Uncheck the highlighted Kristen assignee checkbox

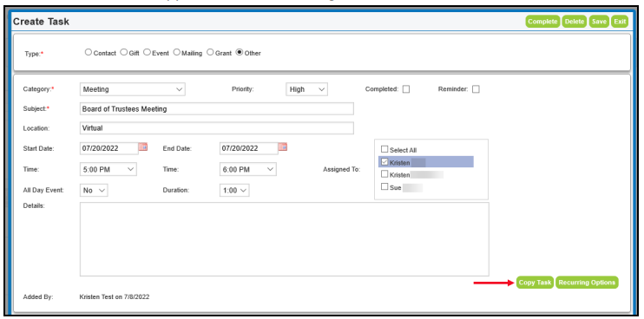point(384,162)
